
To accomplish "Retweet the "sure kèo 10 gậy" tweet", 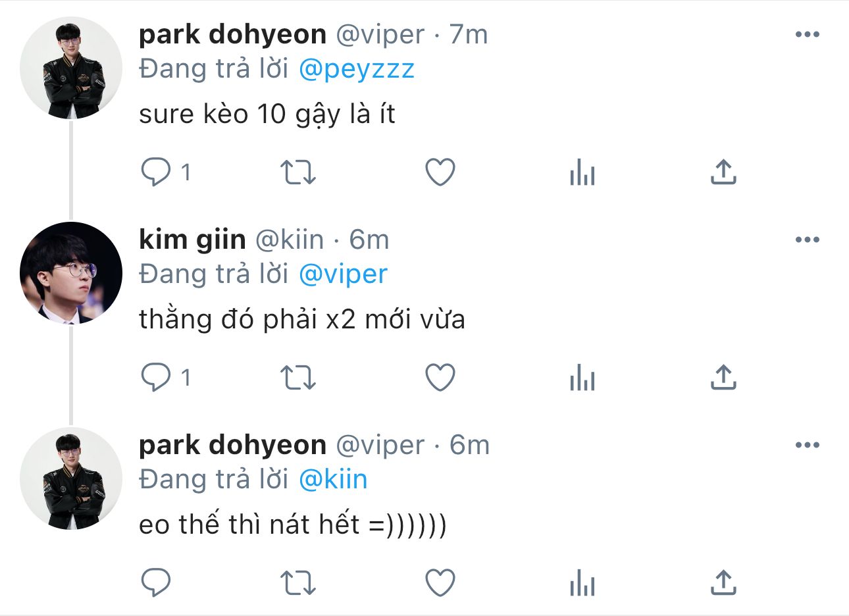I will pyautogui.click(x=298, y=172).
